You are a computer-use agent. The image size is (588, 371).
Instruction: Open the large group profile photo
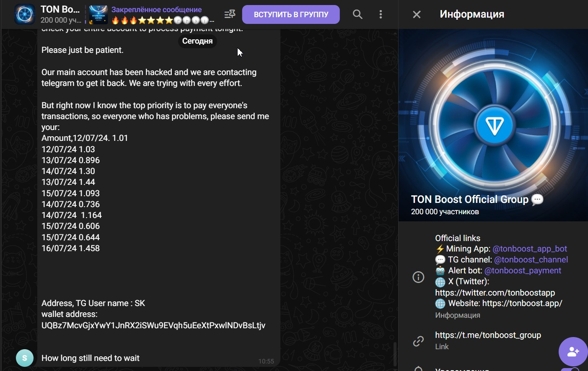(493, 125)
